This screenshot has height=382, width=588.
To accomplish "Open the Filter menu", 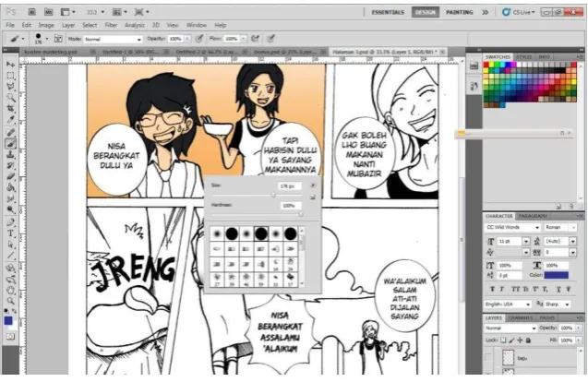I will [111, 25].
